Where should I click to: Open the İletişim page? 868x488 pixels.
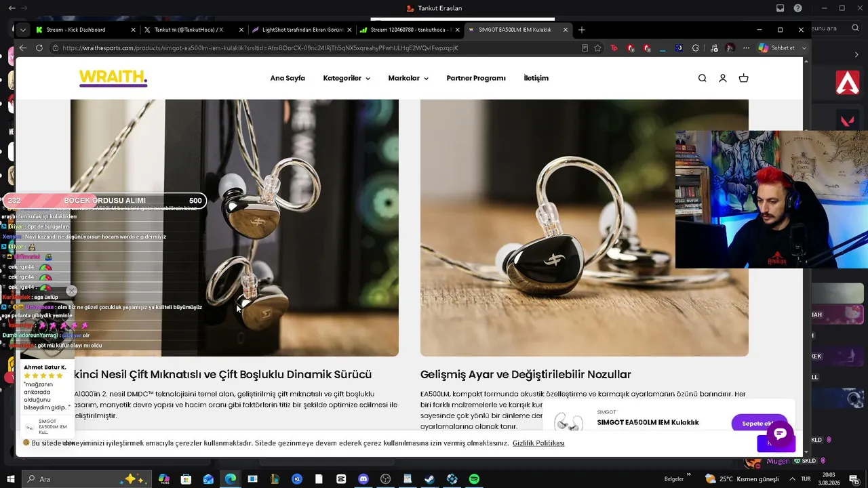536,78
